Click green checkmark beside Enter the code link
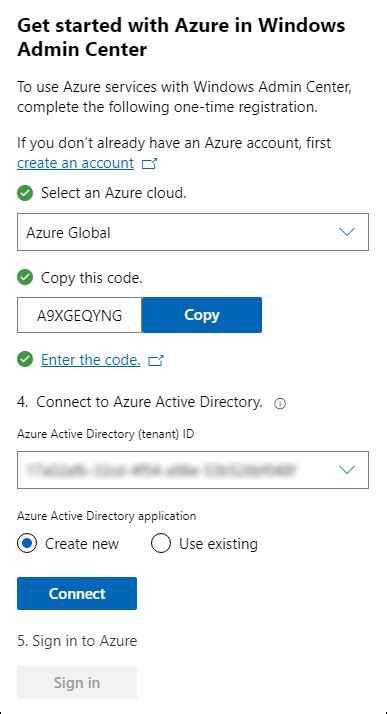The width and height of the screenshot is (387, 714). click(x=25, y=360)
